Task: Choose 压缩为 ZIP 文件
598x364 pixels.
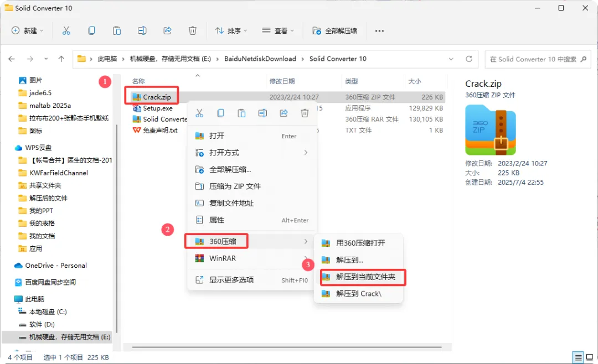Action: click(252, 186)
